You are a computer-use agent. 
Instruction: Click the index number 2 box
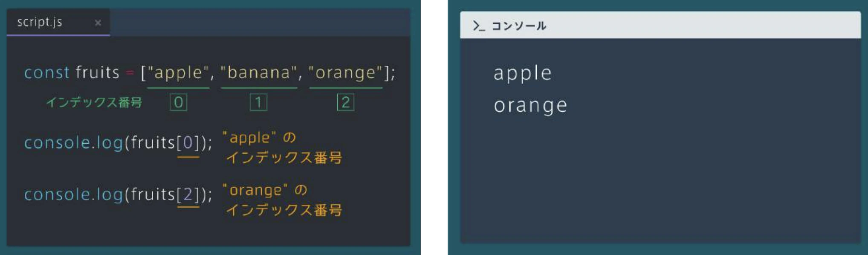(x=345, y=102)
